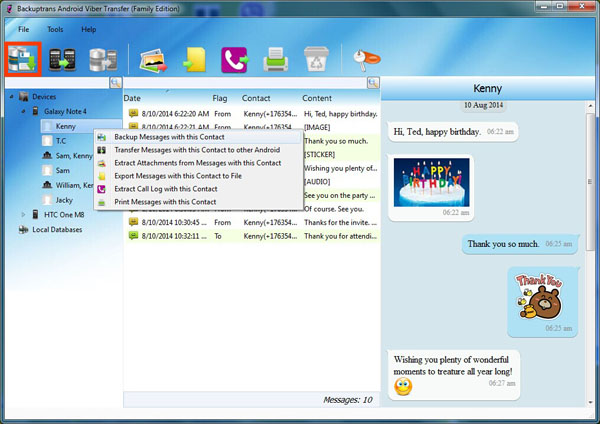600x424 pixels.
Task: Choose Transfer Messages with this Contact to other Android
Action: (198, 150)
